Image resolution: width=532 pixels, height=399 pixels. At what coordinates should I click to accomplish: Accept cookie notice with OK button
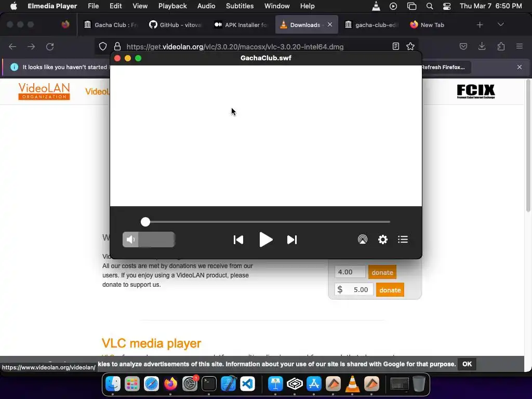pyautogui.click(x=467, y=364)
